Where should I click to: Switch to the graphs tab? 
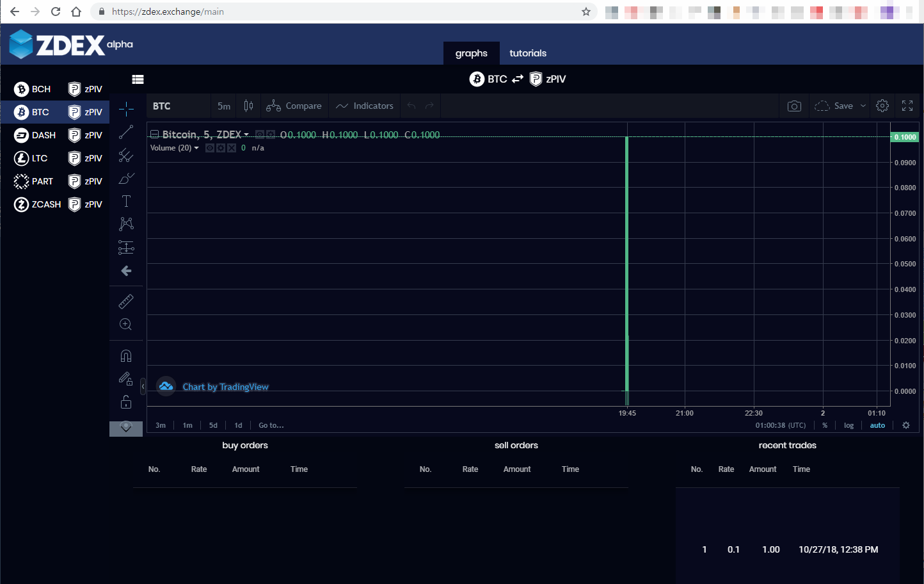[472, 53]
